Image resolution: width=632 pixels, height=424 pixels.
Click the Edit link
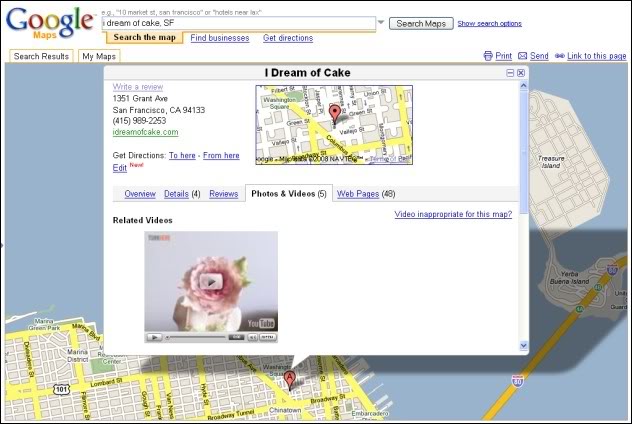pyautogui.click(x=120, y=168)
